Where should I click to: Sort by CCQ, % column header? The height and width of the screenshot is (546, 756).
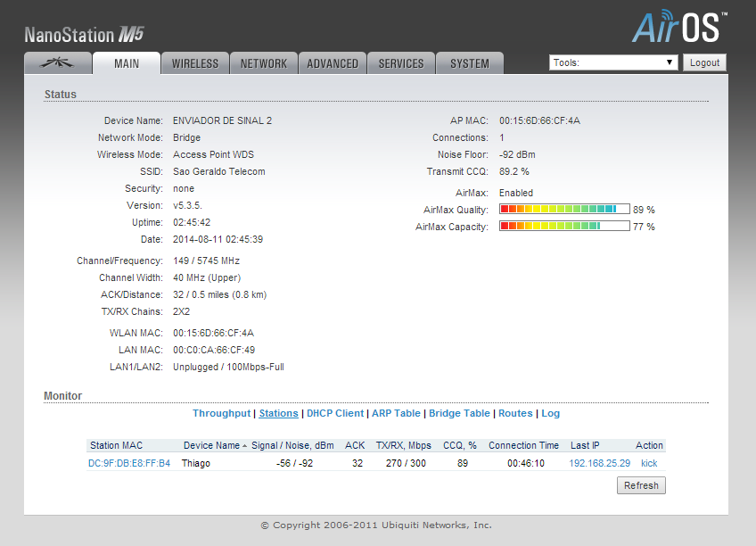pos(459,445)
